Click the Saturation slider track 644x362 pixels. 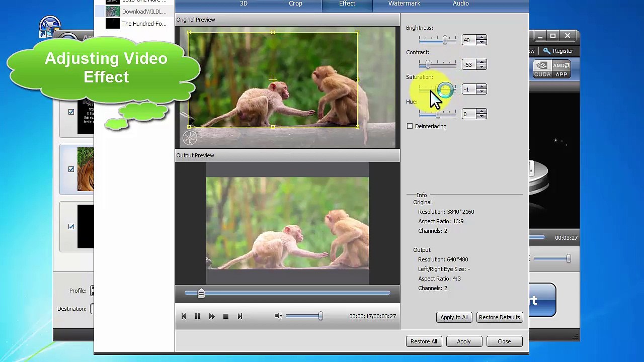(x=438, y=89)
